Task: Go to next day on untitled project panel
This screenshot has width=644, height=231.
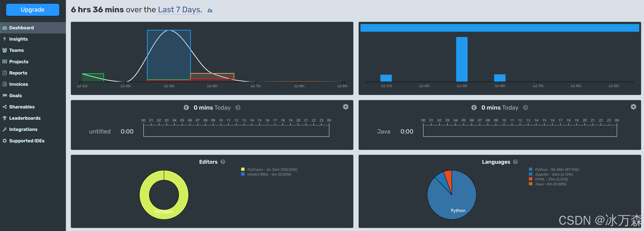Action: pyautogui.click(x=238, y=108)
